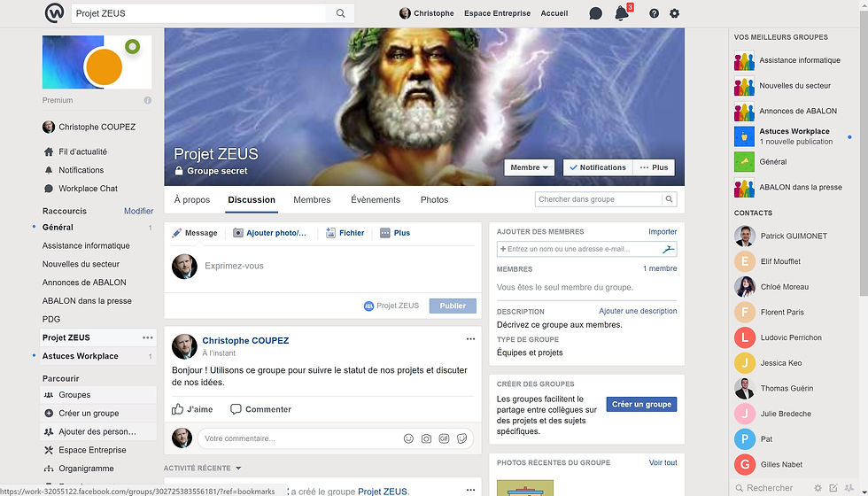Open chat with Patrick GUIMONET
This screenshot has height=496, width=868.
click(793, 236)
